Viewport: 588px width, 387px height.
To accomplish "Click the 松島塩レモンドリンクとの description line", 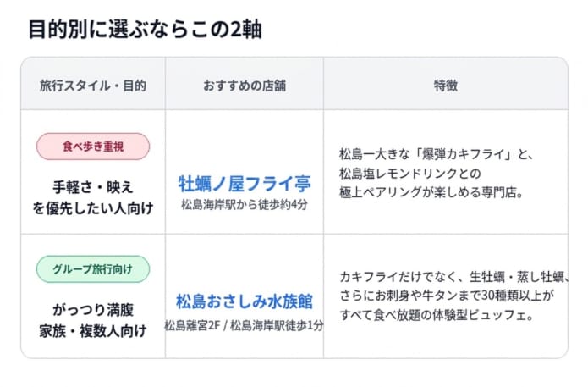I will [x=410, y=173].
